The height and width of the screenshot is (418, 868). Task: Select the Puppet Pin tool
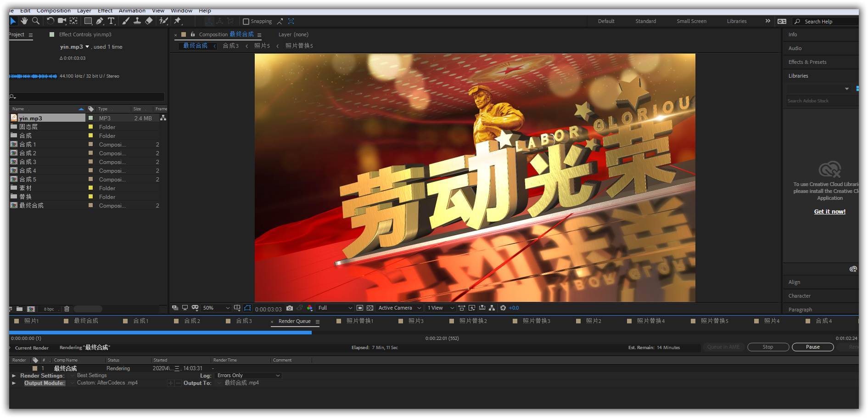178,21
